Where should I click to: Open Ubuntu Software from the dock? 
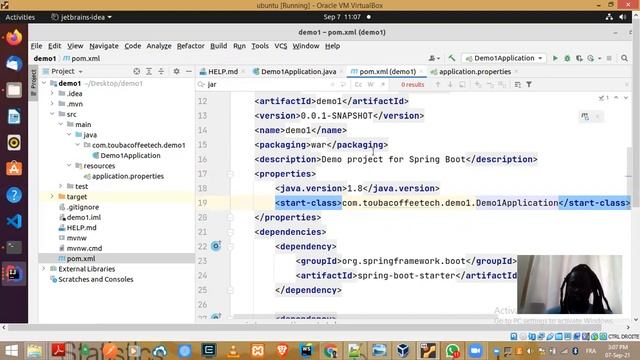pos(14,168)
